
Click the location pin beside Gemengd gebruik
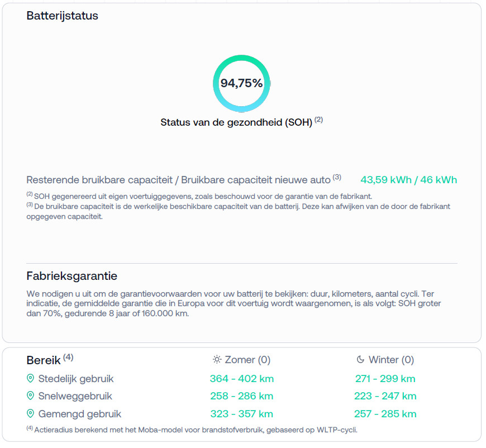tap(31, 414)
